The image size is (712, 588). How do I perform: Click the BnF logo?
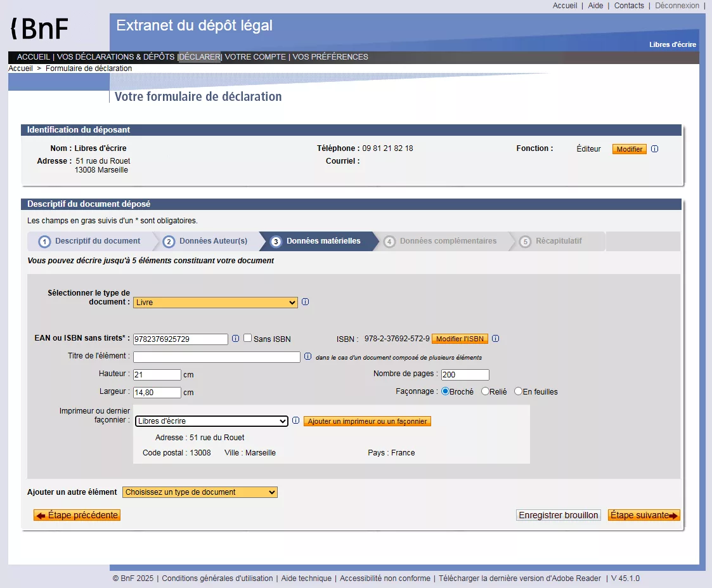point(39,29)
